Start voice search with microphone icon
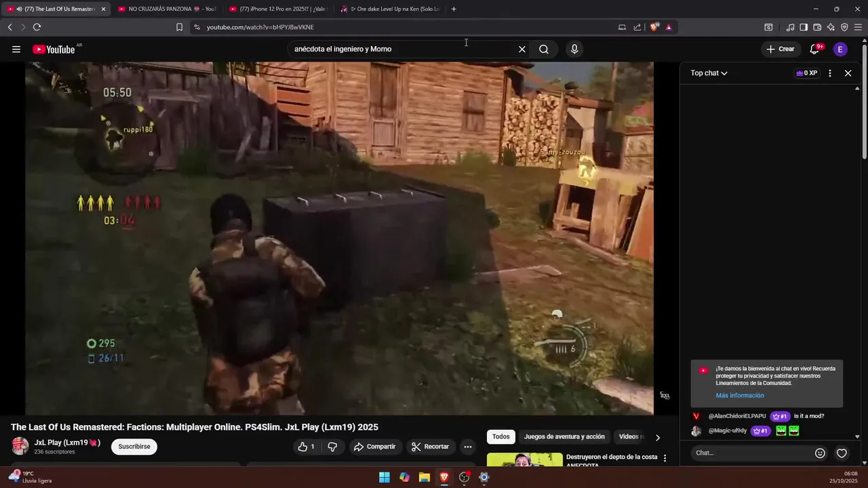The height and width of the screenshot is (488, 868). [x=574, y=49]
